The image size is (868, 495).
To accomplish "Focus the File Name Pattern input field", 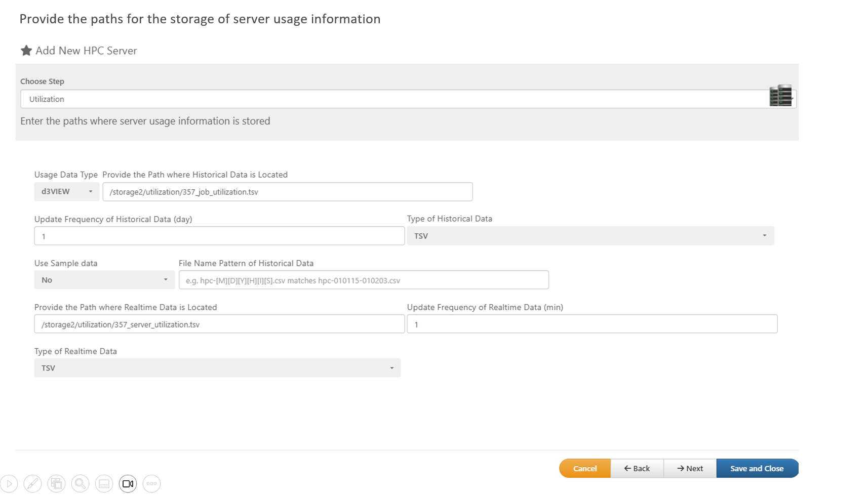I will tap(364, 280).
